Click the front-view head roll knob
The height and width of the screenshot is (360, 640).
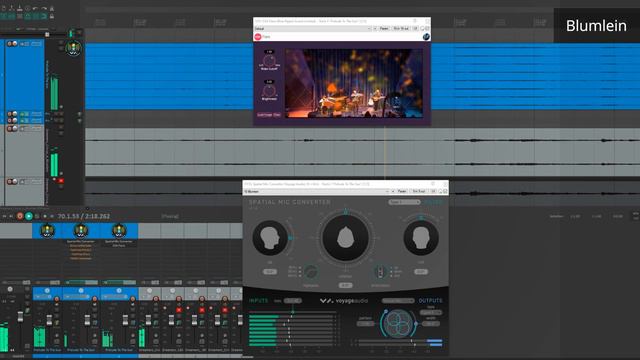[421, 238]
